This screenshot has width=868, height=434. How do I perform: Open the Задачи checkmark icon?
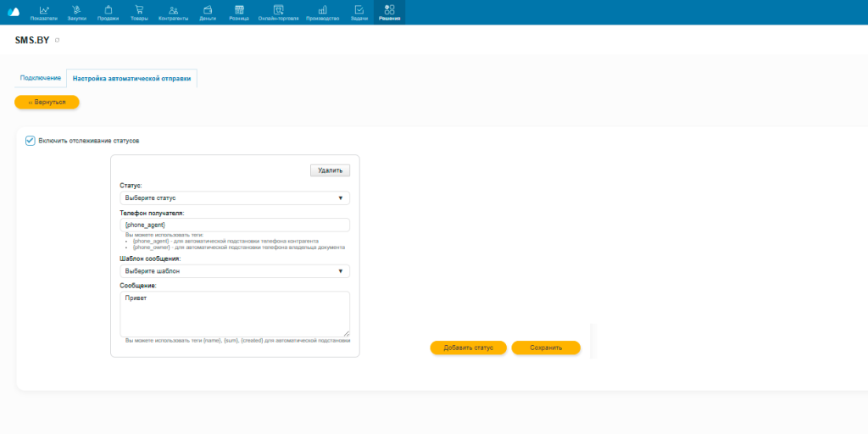coord(359,9)
